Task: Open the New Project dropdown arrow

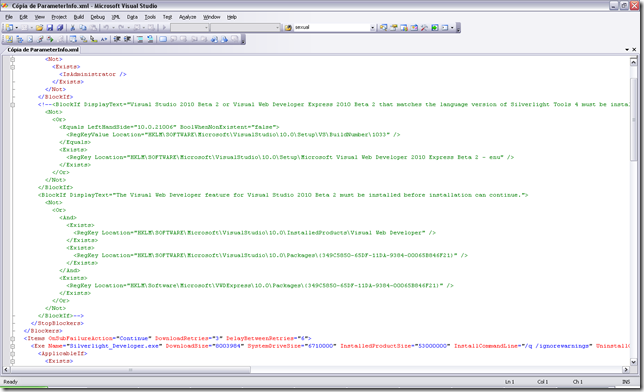Action: [x=16, y=28]
